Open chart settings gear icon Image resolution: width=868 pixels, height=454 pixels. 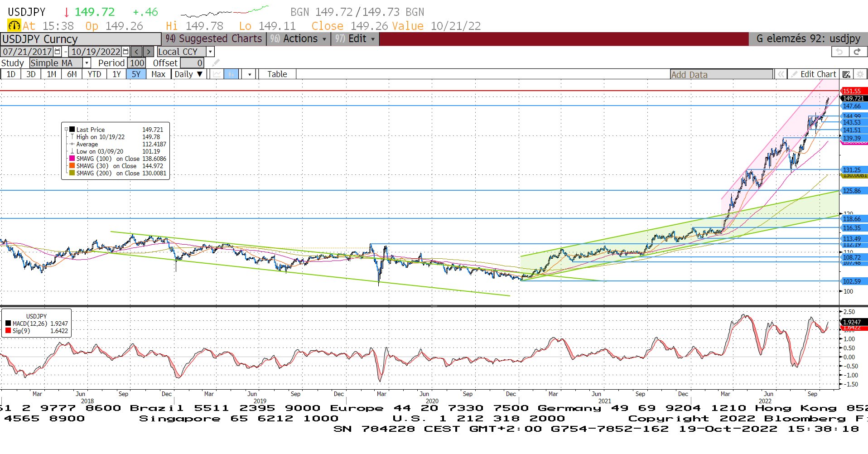click(x=860, y=74)
